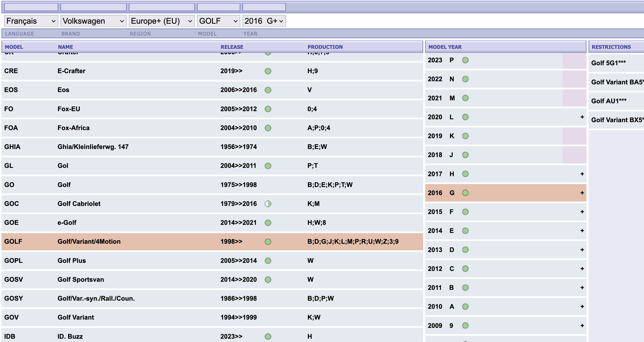
Task: Open the 2016 G+ year dropdown
Action: [264, 21]
